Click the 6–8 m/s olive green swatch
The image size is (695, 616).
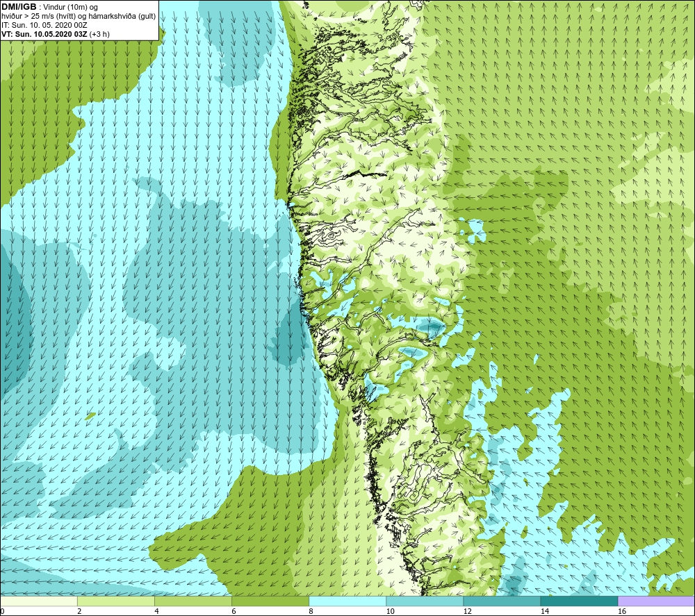coord(270,601)
